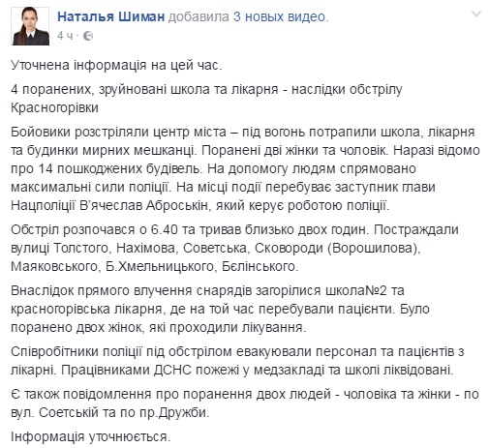The width and height of the screenshot is (489, 448).
Task: Click the globe public privacy icon
Action: (88, 36)
